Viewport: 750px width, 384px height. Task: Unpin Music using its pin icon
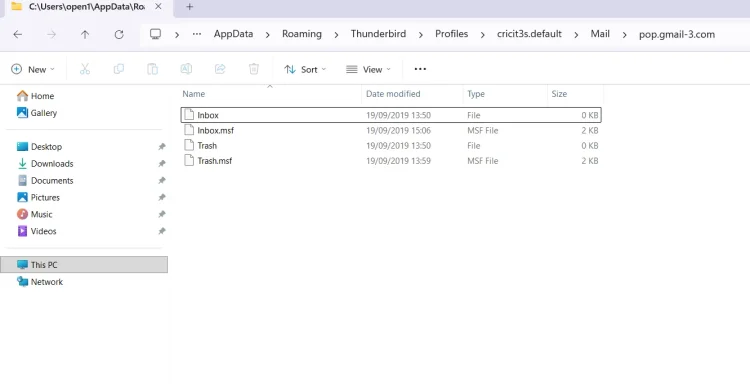click(162, 214)
